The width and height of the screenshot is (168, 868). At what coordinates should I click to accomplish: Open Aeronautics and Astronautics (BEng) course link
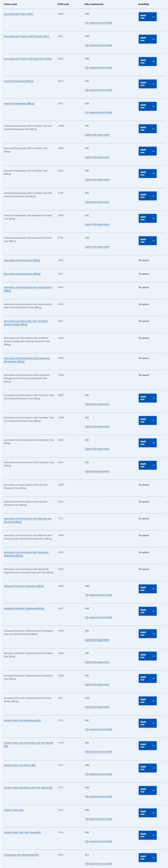tap(22, 261)
